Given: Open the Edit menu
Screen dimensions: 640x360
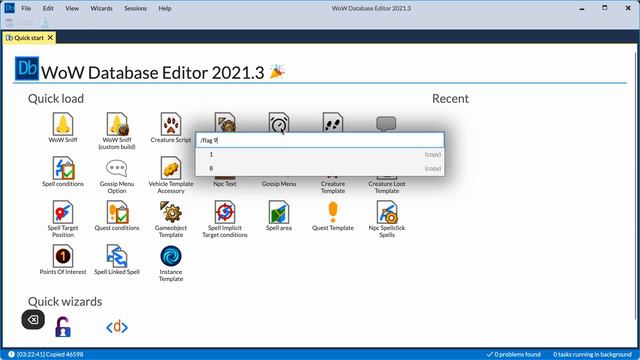Looking at the screenshot, I should point(48,8).
